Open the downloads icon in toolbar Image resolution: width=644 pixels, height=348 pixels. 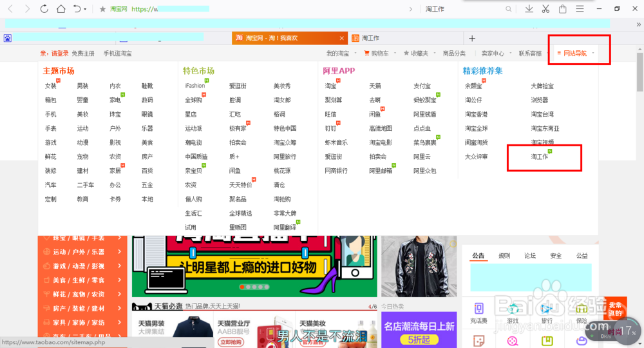click(x=529, y=8)
